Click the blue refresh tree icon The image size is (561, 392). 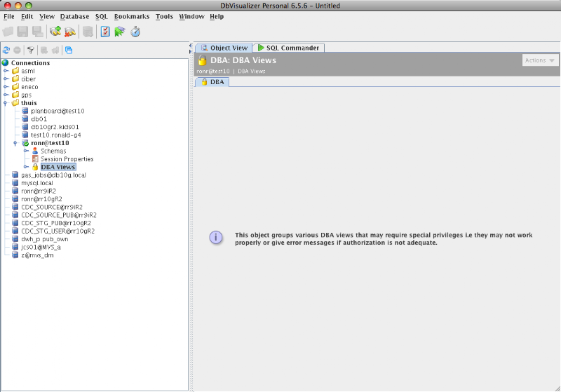[6, 50]
